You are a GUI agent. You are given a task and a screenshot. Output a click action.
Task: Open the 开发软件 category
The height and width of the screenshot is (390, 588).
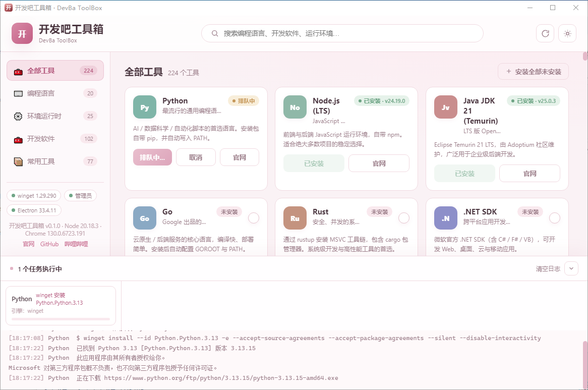point(55,139)
